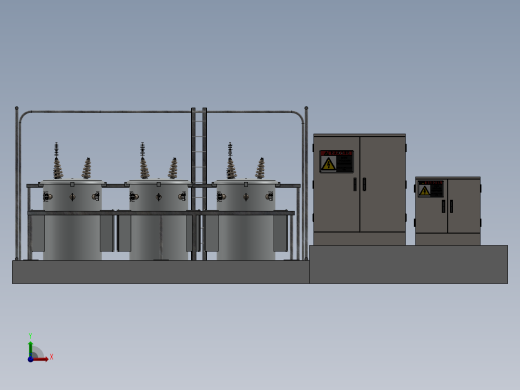Select the small cabinet's right door handle

[451, 206]
